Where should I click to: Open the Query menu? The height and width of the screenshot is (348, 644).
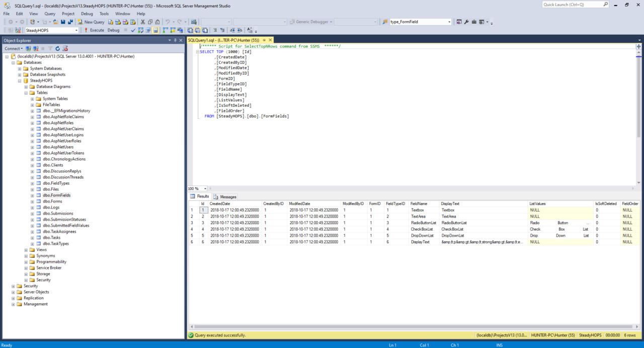coord(49,14)
